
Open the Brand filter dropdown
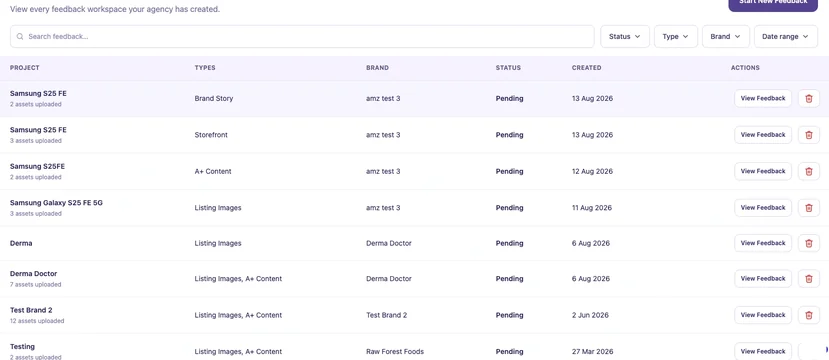[x=725, y=36]
